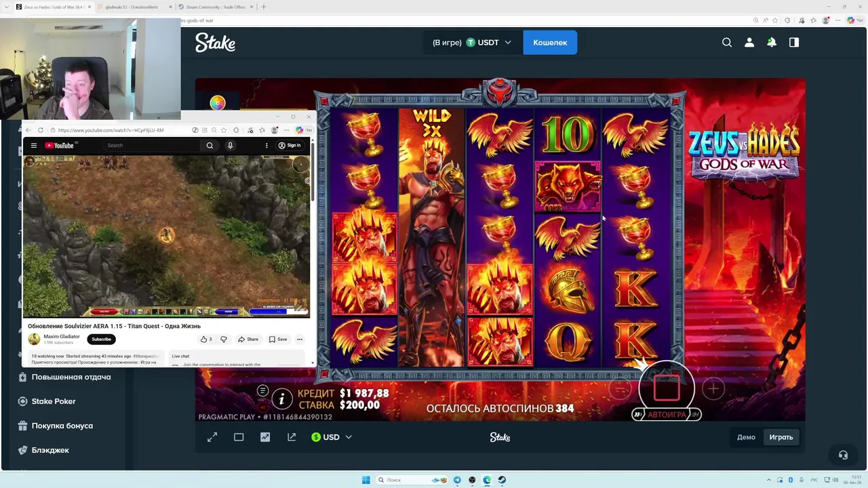Open Stake Poker in sidebar
This screenshot has height=488, width=868.
(53, 401)
